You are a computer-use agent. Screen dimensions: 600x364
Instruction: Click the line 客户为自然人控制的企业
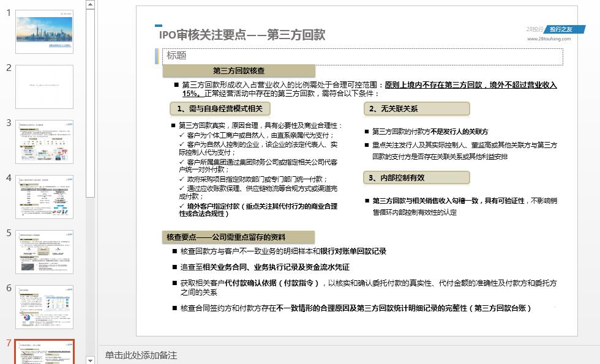pos(258,148)
